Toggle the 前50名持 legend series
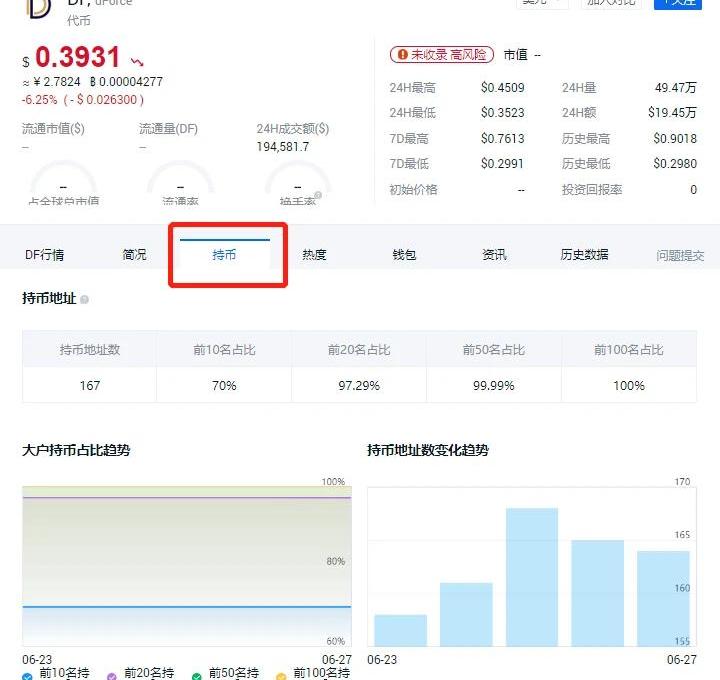 coord(229,673)
